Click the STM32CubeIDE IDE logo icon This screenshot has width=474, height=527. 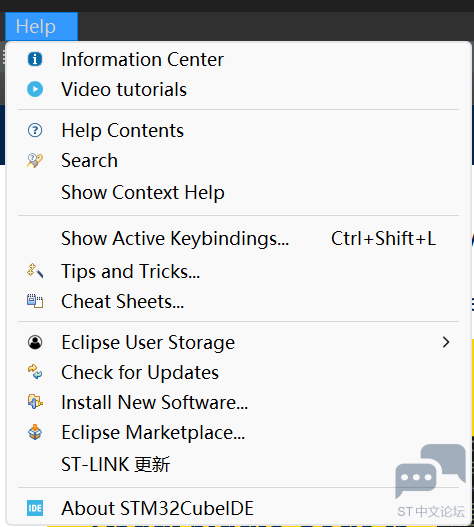(35, 508)
